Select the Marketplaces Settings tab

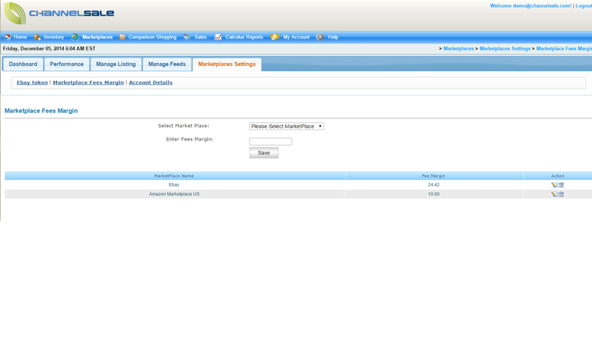click(x=226, y=64)
